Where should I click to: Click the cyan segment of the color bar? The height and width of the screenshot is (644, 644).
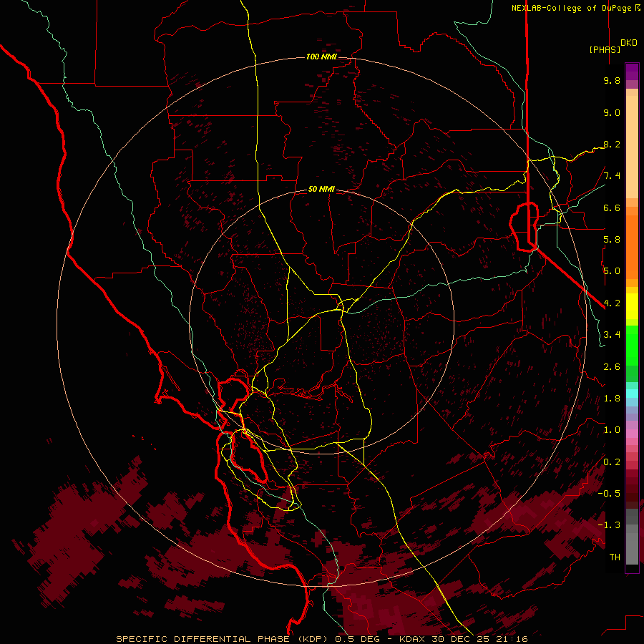coord(632,394)
